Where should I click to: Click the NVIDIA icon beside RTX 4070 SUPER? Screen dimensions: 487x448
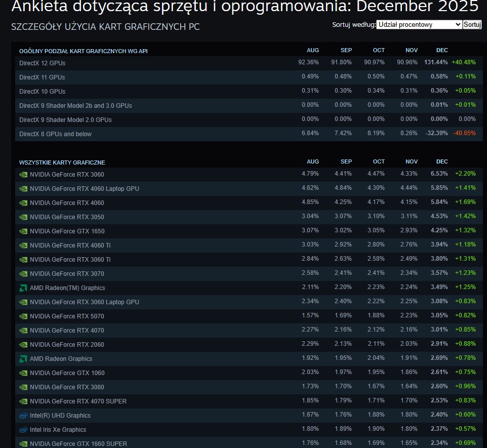22,401
